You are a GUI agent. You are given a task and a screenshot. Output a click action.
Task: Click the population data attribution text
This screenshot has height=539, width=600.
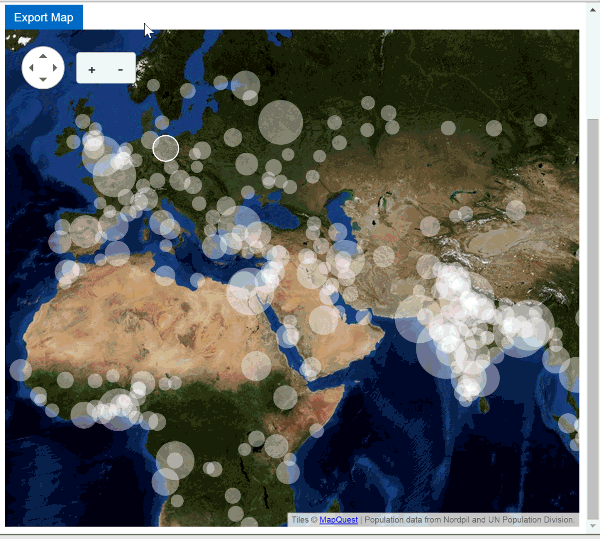pos(470,520)
